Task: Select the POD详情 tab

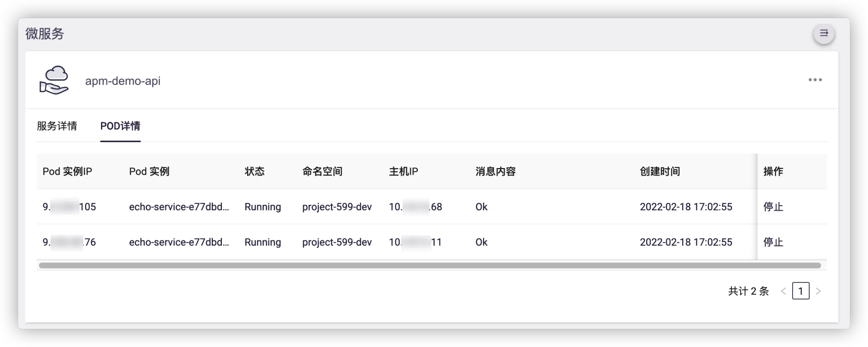Action: pos(120,126)
